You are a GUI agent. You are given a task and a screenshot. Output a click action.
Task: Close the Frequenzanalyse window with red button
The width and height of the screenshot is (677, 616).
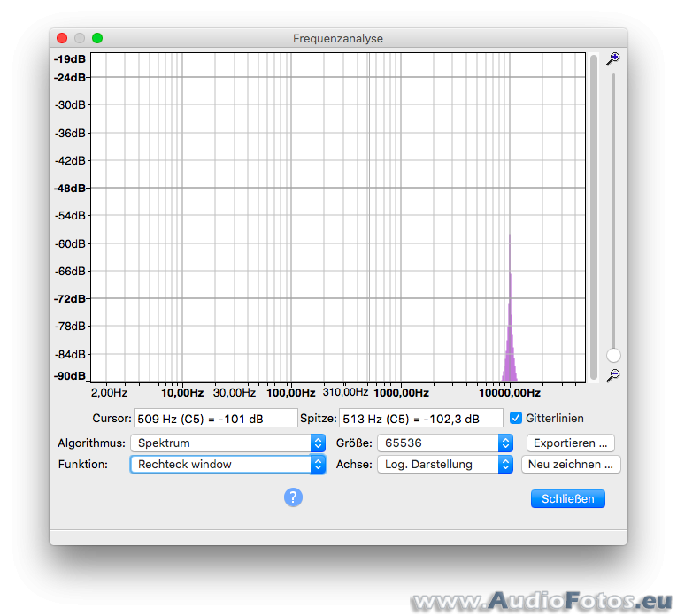click(62, 38)
